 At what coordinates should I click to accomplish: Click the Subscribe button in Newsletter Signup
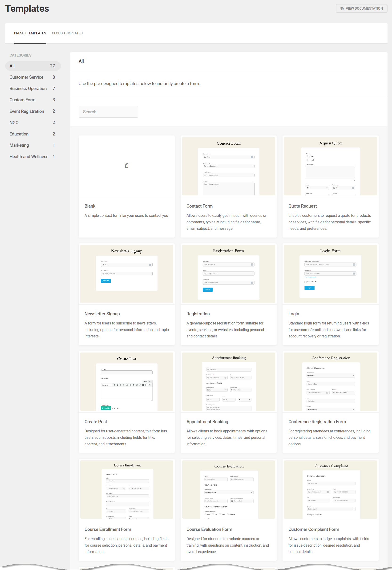(x=105, y=280)
